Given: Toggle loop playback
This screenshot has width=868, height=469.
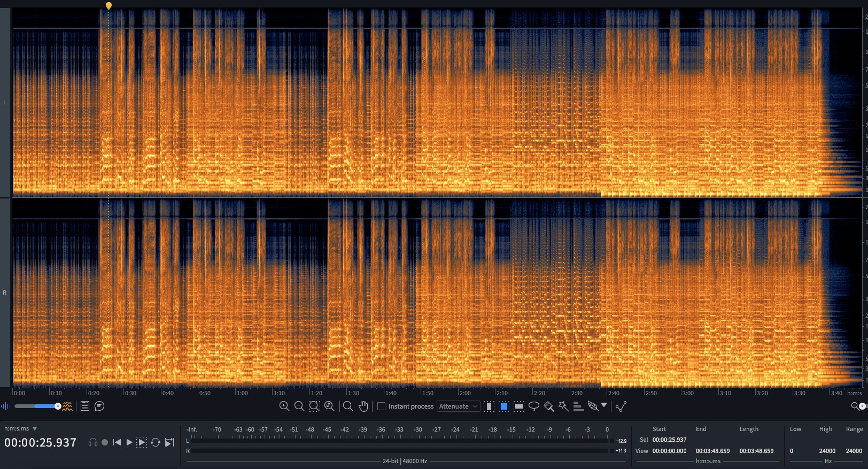Looking at the screenshot, I should tap(156, 442).
